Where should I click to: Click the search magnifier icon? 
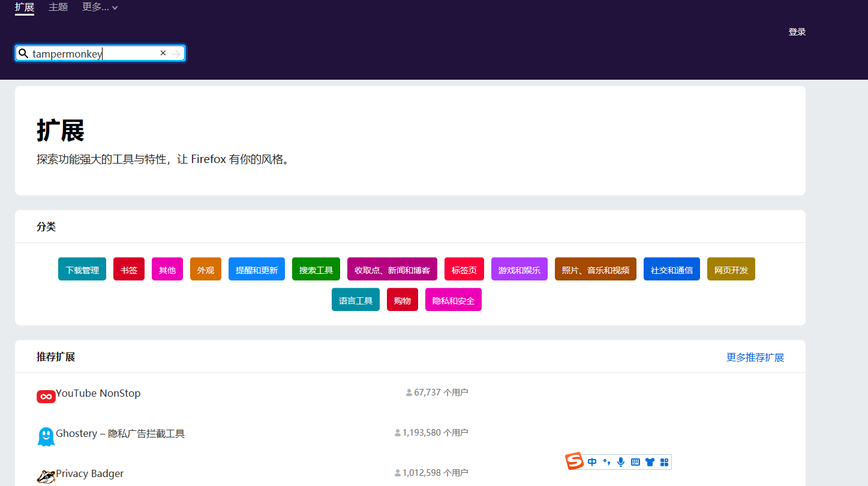pyautogui.click(x=23, y=53)
